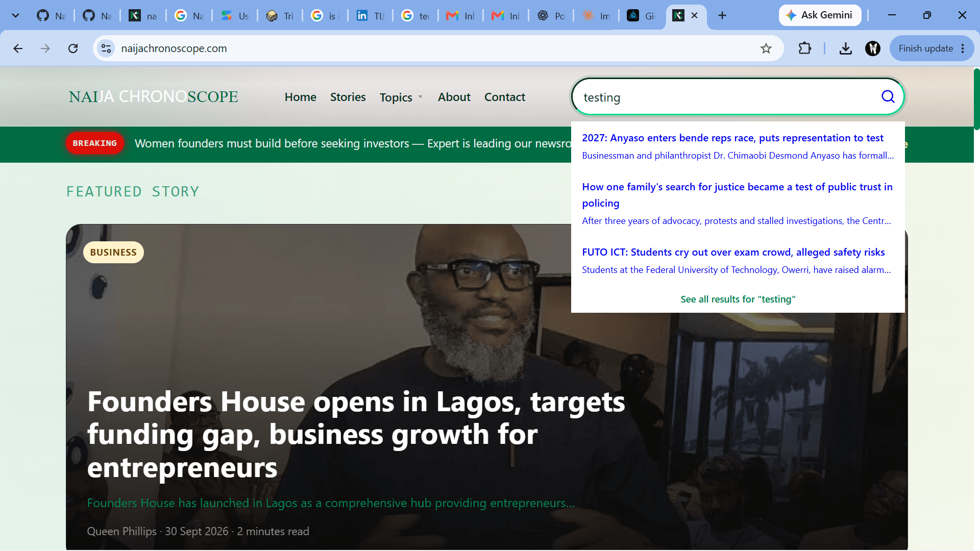Click the featured story excerpt text
Viewport: 980px width, 551px height.
pyautogui.click(x=331, y=503)
